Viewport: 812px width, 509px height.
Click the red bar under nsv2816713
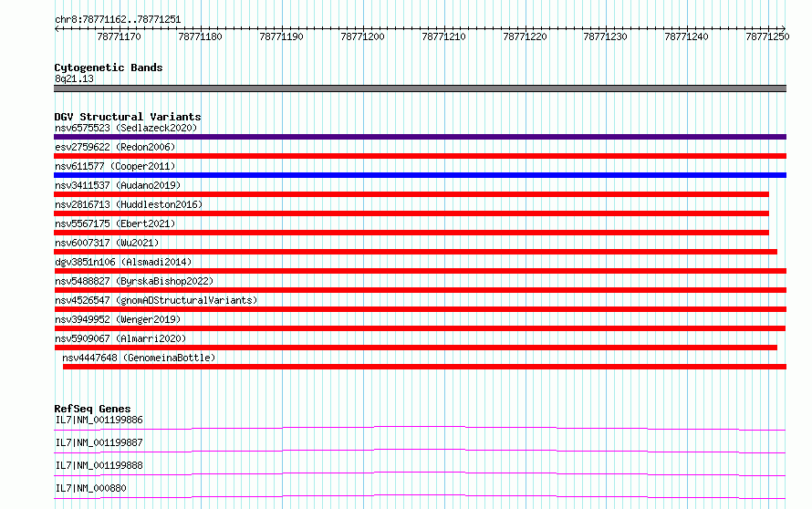point(411,213)
